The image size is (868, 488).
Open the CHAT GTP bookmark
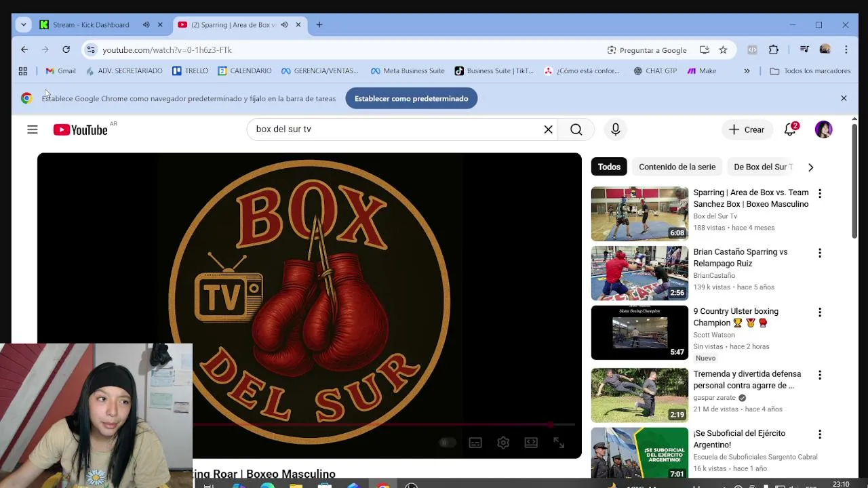[655, 70]
